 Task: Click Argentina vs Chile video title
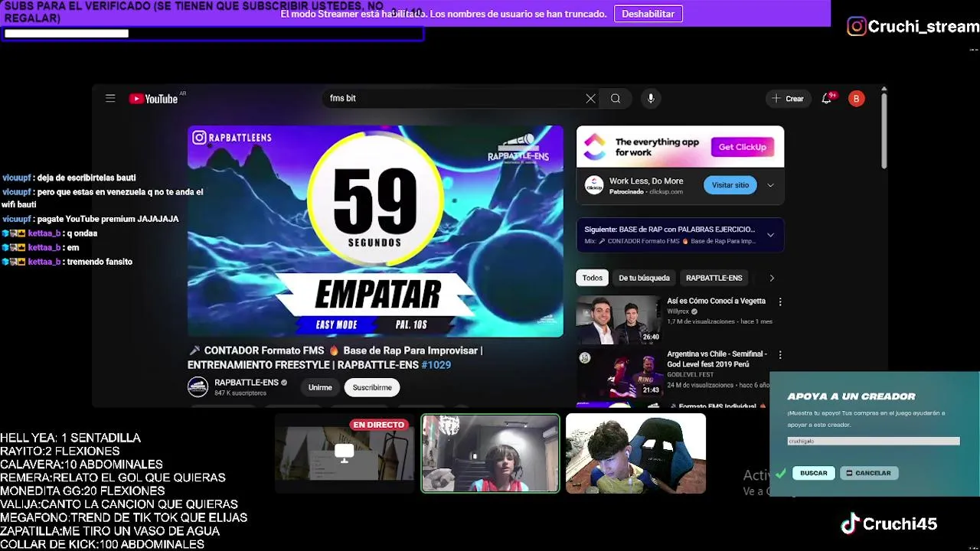click(717, 359)
